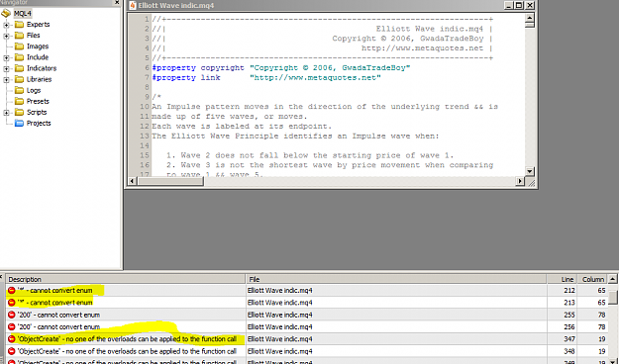Click the error icon on line 256 row

pos(12,327)
